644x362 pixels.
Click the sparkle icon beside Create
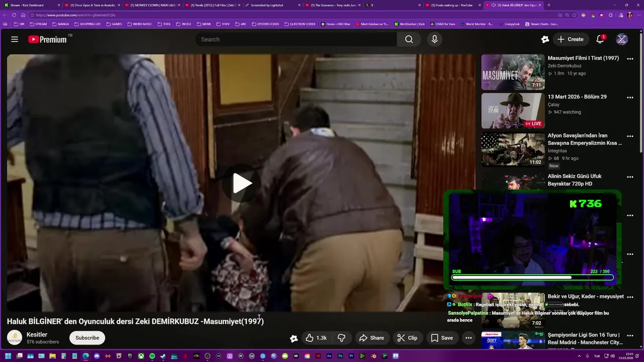(x=545, y=39)
